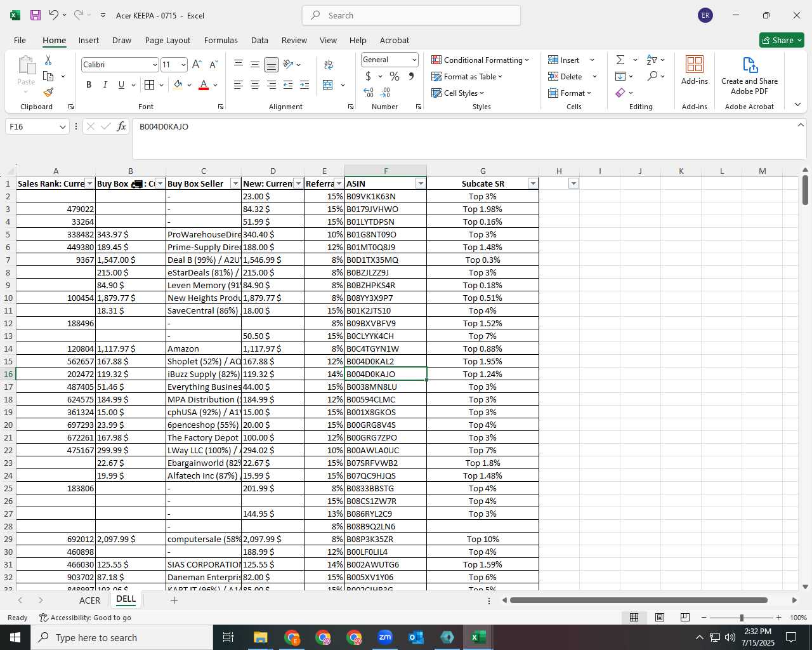Click the Find & Select magnifier icon

point(652,76)
